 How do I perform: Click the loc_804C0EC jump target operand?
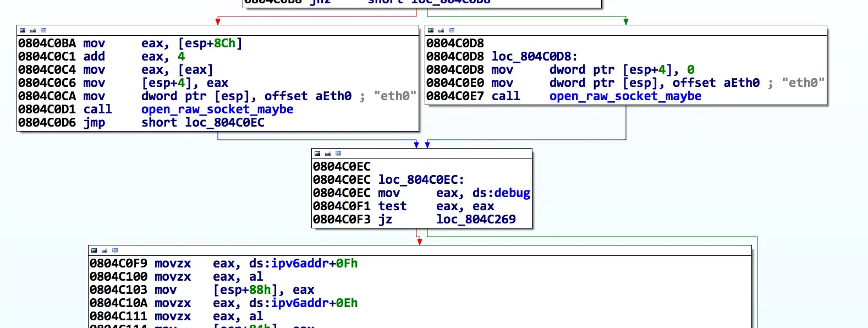[x=224, y=123]
